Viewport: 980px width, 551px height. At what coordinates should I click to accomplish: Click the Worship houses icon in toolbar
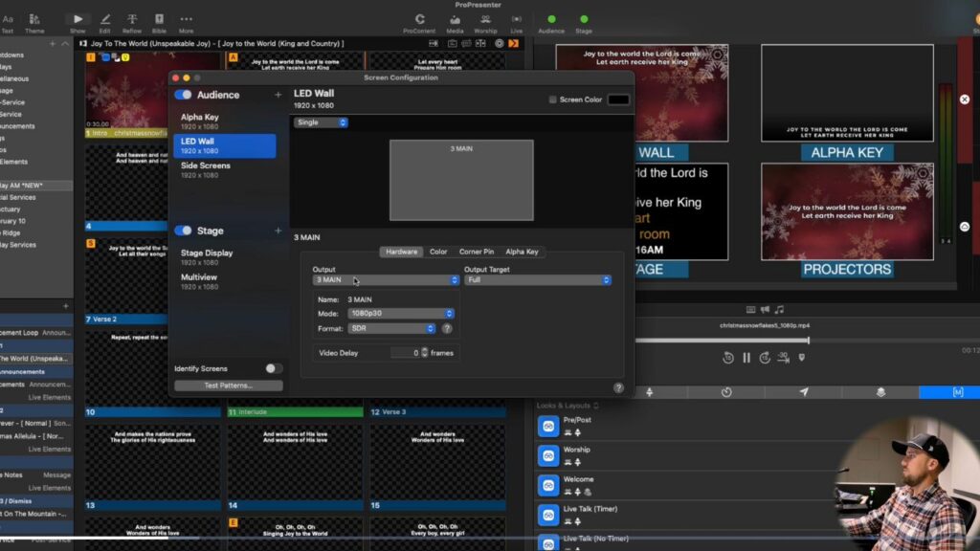tap(486, 20)
